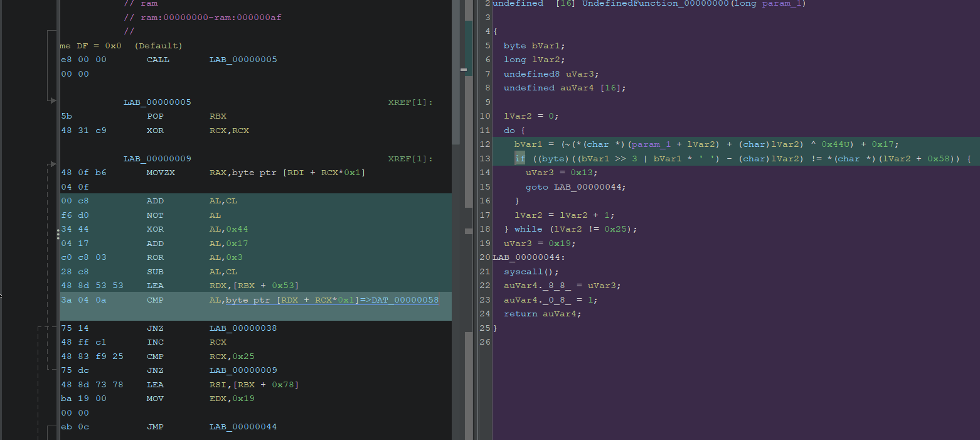The image size is (980, 440).
Task: Select the LAB_00000044 operand of the JMP instruction
Action: point(243,427)
